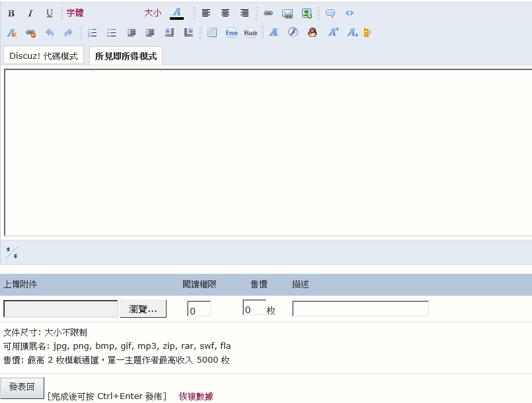Viewport: 532px width, 403px height.
Task: Align text to the right
Action: tap(245, 13)
